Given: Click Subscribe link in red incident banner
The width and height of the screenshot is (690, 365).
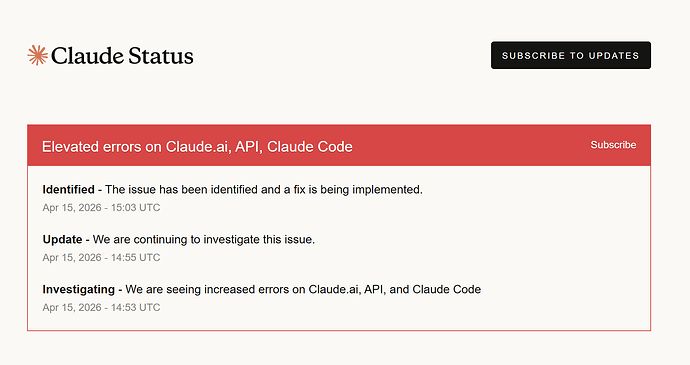Looking at the screenshot, I should click(613, 145).
